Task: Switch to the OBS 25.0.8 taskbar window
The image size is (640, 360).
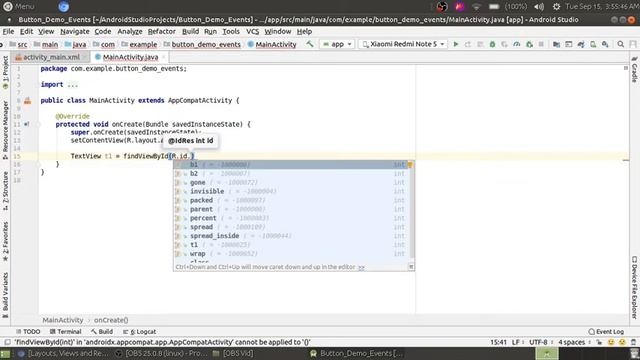Action: point(161,353)
